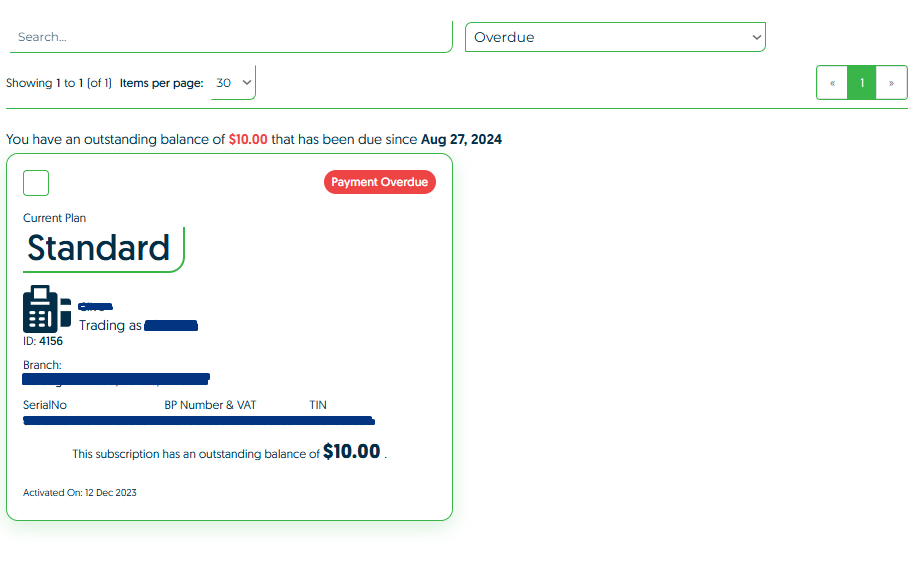Viewport: 917px width, 567px height.
Task: Tick the subscription card checkbox
Action: pyautogui.click(x=36, y=183)
